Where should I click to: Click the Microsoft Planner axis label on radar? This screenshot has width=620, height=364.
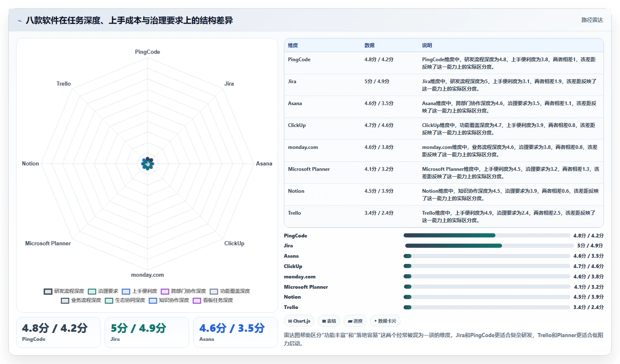[x=48, y=243]
